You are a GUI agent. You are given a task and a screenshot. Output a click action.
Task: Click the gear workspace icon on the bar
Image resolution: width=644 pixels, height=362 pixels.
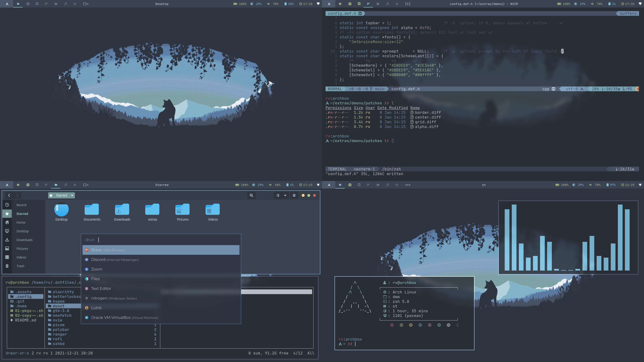click(74, 4)
